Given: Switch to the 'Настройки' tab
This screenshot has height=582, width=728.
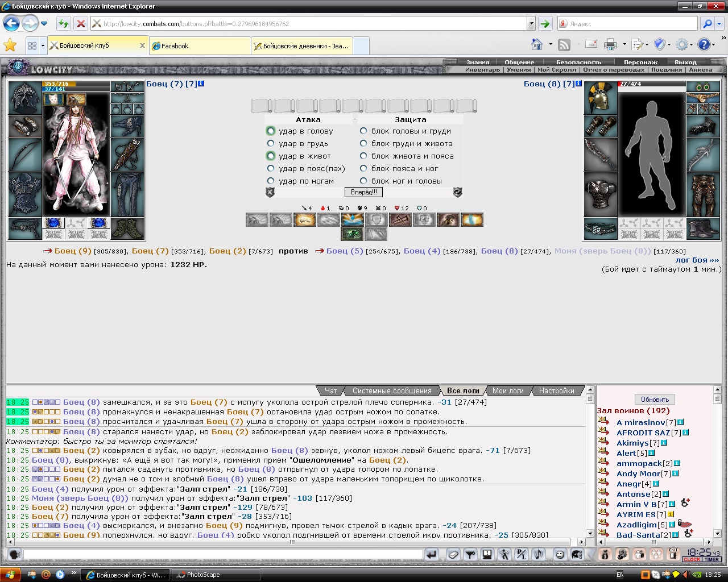Looking at the screenshot, I should pyautogui.click(x=556, y=390).
